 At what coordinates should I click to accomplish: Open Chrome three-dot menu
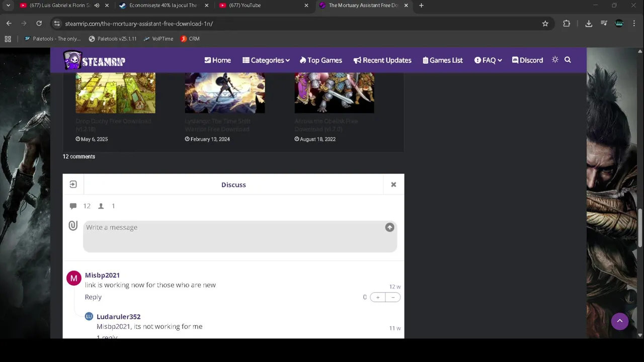(x=634, y=24)
